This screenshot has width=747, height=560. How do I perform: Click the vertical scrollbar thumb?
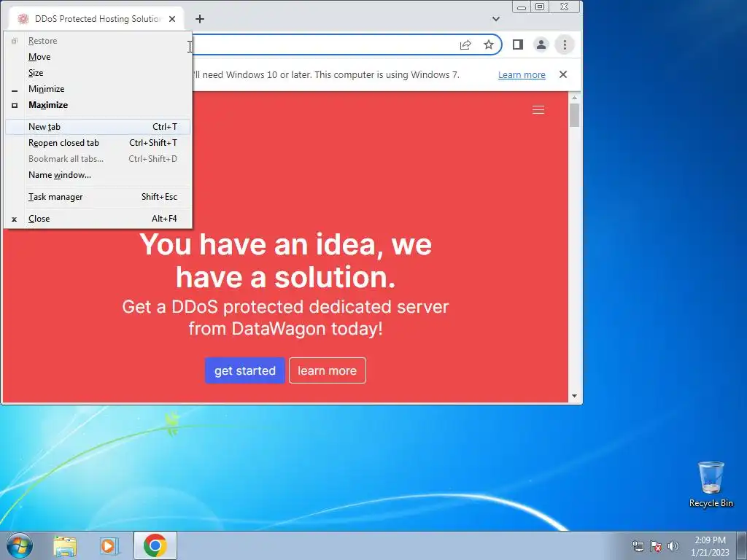pyautogui.click(x=574, y=115)
